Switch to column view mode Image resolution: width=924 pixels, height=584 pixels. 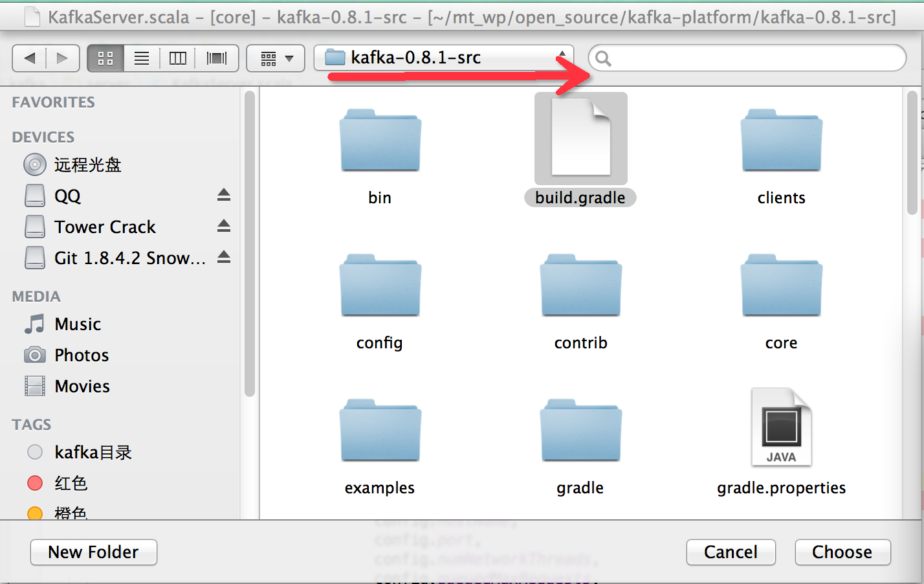(178, 58)
